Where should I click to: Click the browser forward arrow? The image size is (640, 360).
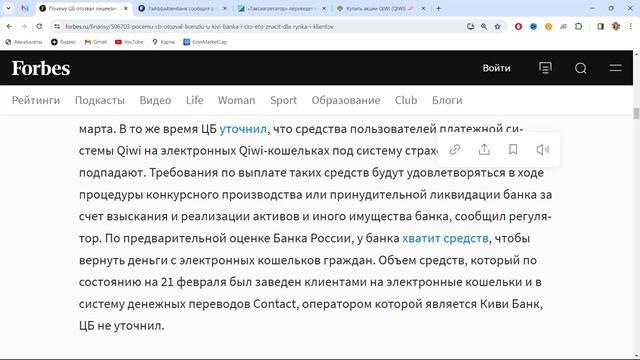tap(24, 27)
